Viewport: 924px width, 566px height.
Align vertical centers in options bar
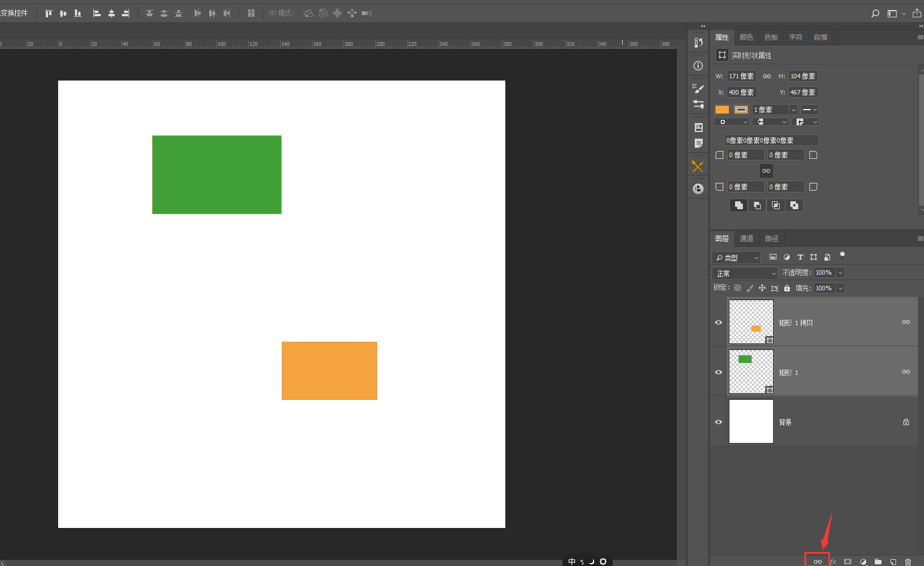63,13
